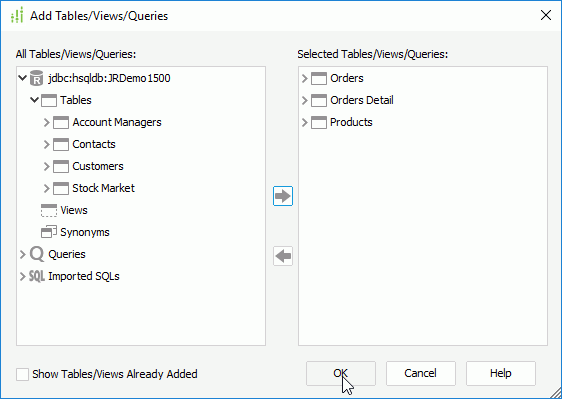Click the JRDemo1500 database icon

click(x=37, y=78)
